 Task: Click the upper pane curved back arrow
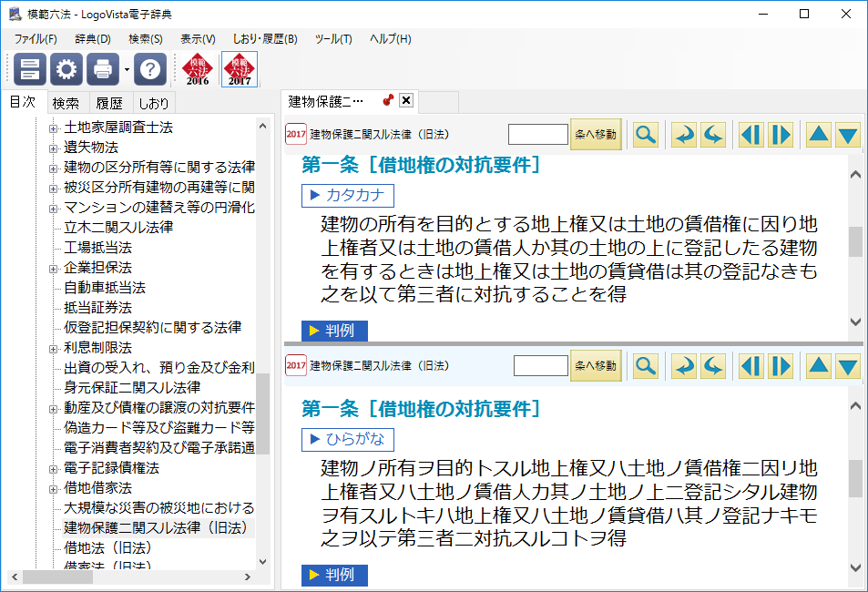(x=685, y=135)
